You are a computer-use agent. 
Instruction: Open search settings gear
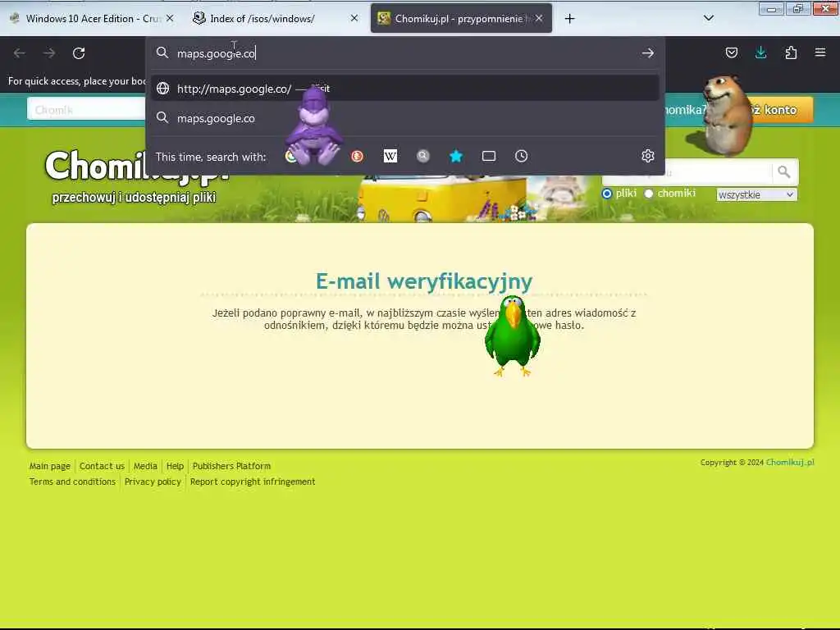coord(648,156)
